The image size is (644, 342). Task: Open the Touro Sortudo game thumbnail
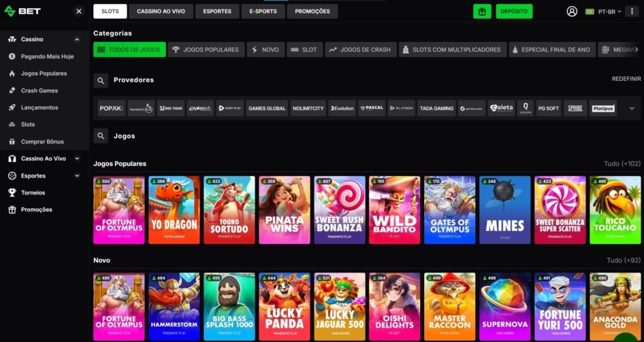(x=229, y=210)
